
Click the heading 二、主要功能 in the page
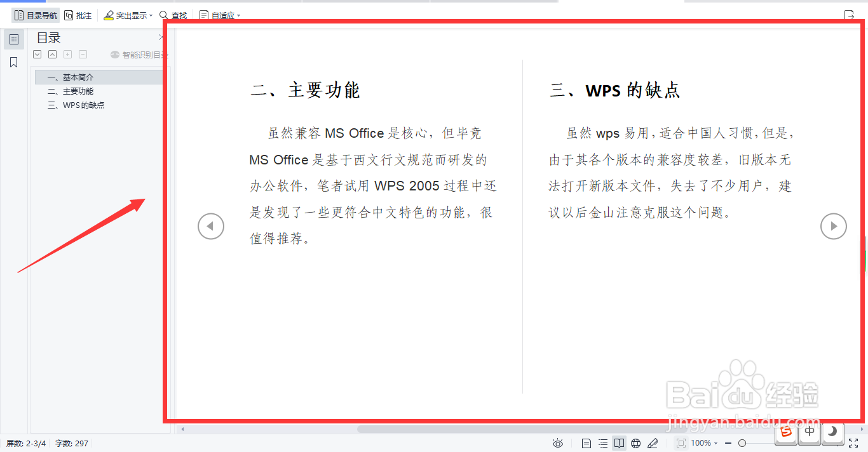305,90
